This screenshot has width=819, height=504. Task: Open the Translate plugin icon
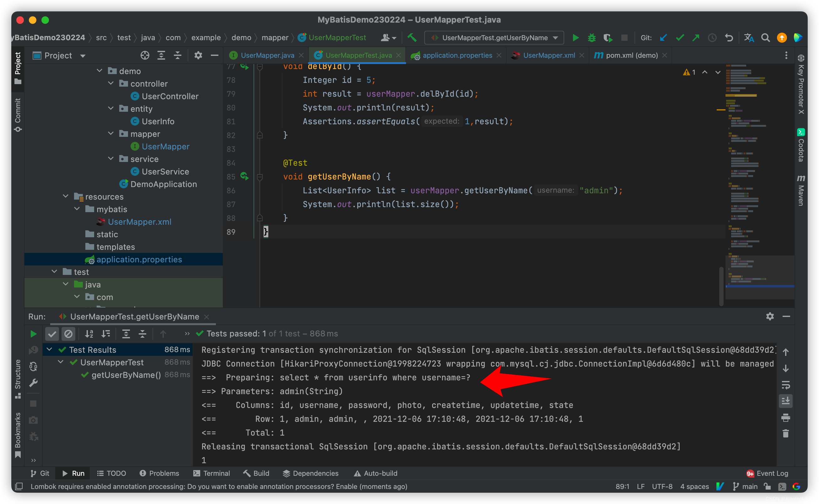pyautogui.click(x=749, y=38)
